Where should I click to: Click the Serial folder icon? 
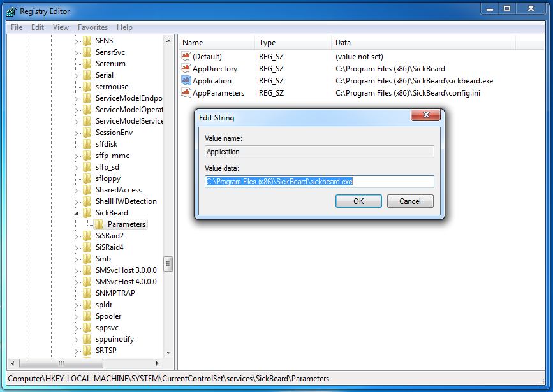(x=87, y=75)
